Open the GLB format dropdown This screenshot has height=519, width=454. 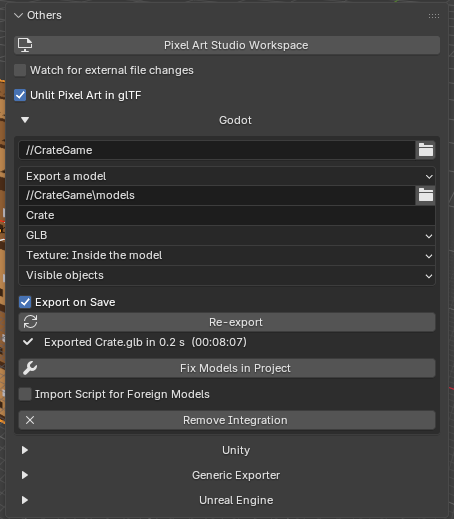(227, 235)
